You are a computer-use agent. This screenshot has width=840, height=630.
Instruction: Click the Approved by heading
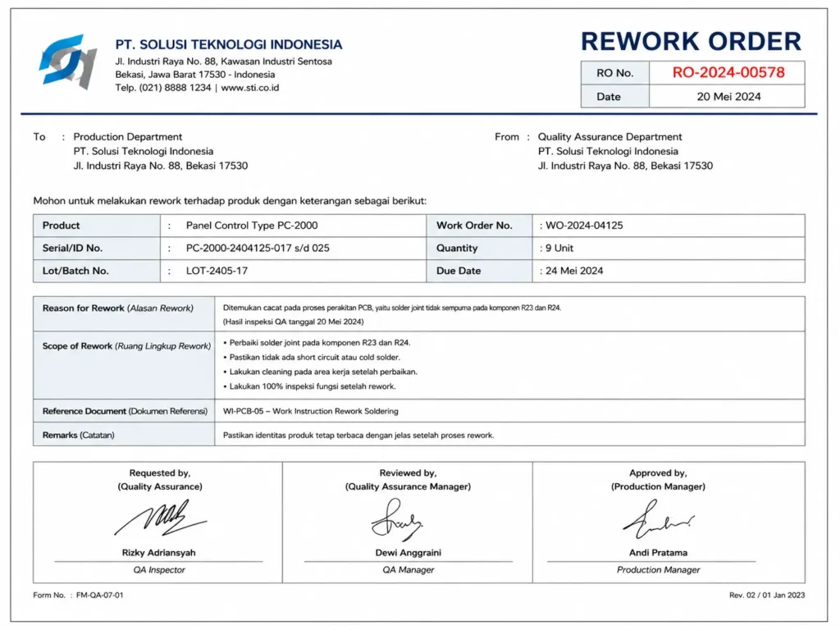point(658,473)
